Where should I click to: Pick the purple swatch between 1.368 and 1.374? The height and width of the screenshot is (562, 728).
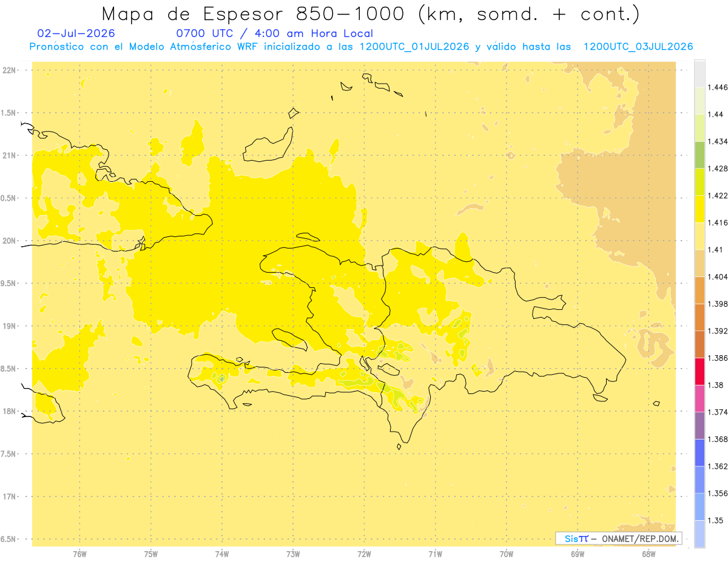click(x=699, y=426)
